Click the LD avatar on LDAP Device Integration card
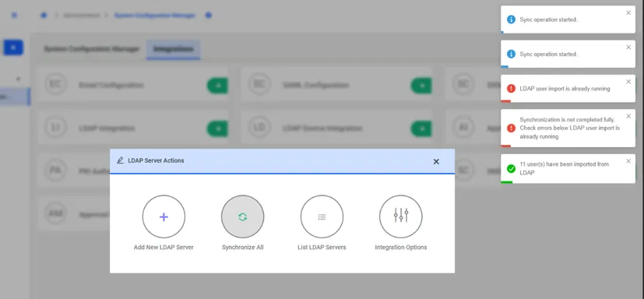 259,128
